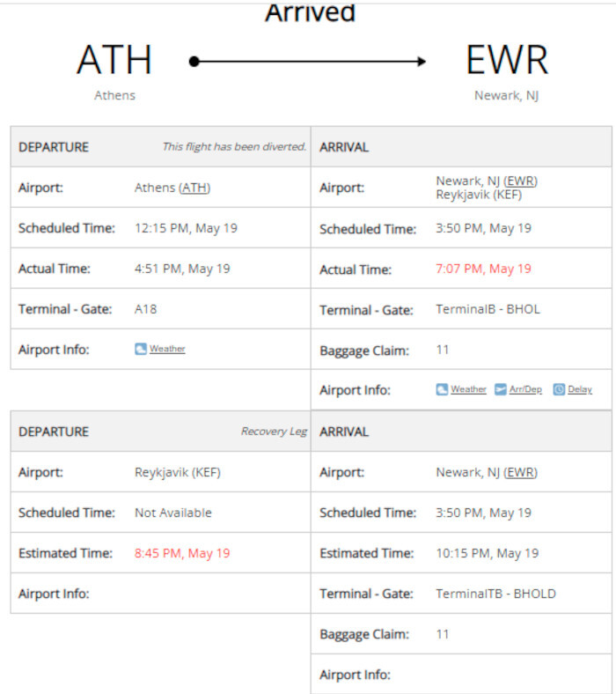Click the Weather icon under Athens departure
616x694 pixels.
[140, 349]
